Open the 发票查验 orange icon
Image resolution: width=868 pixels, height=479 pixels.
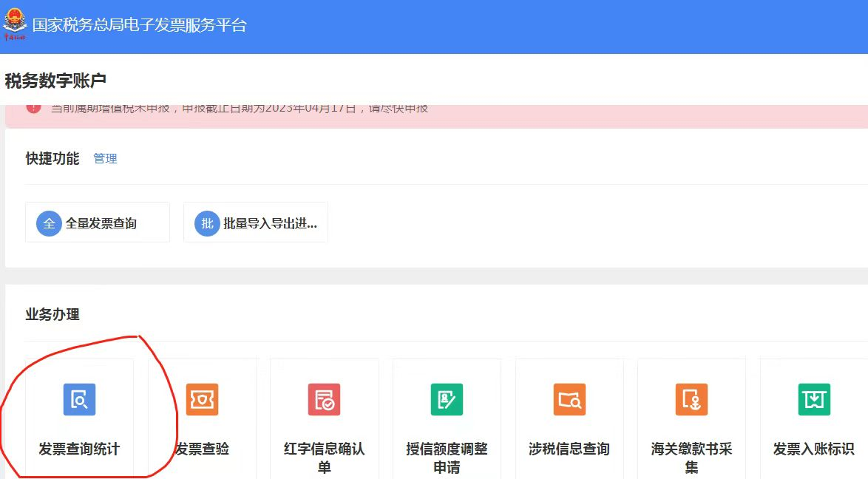point(202,399)
